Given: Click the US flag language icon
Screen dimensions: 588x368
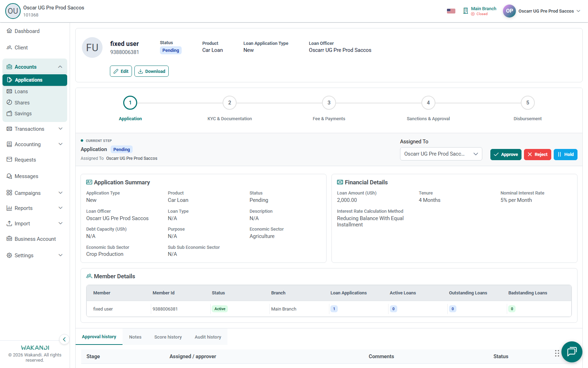Looking at the screenshot, I should pos(451,11).
